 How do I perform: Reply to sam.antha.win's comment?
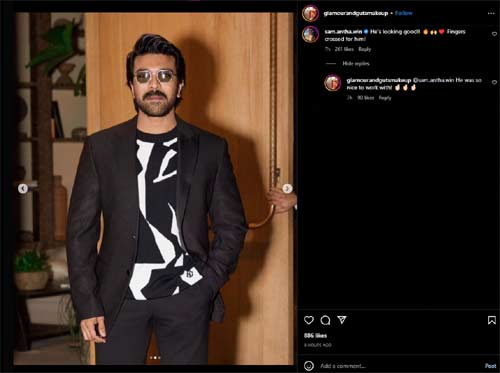click(365, 49)
